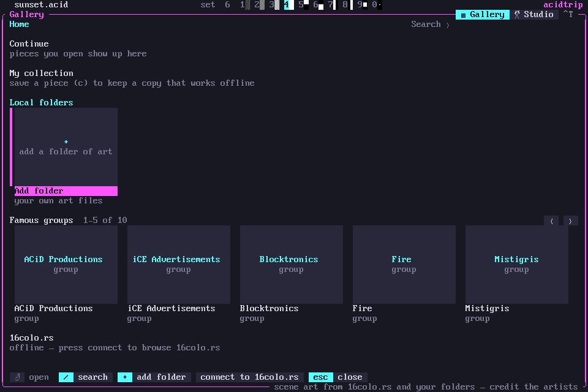Click the slash key icon for search
This screenshot has width=588, height=392.
click(66, 377)
